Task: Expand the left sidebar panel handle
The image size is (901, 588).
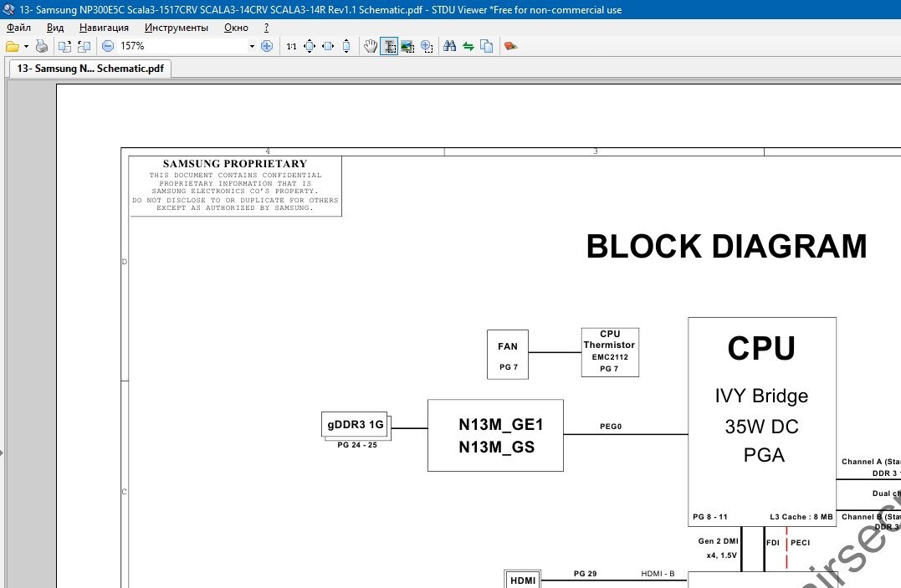Action: [x=2, y=453]
